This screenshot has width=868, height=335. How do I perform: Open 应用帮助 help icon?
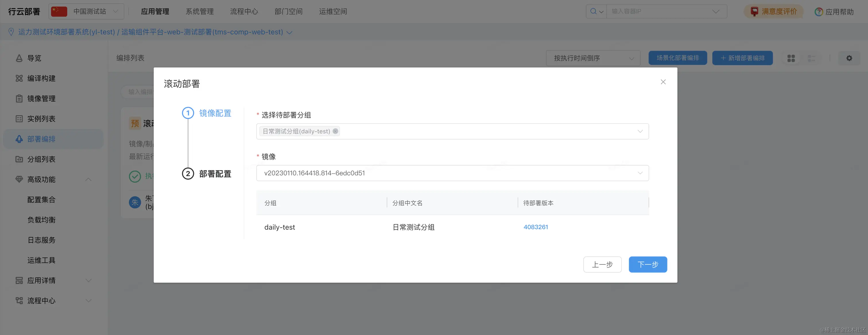click(818, 12)
